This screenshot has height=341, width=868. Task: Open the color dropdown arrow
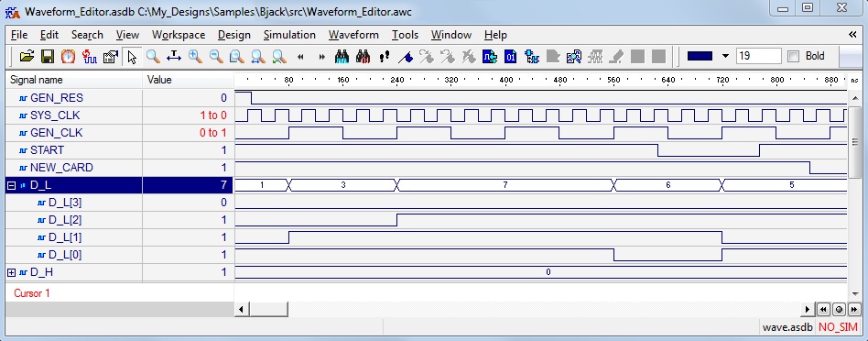point(726,57)
